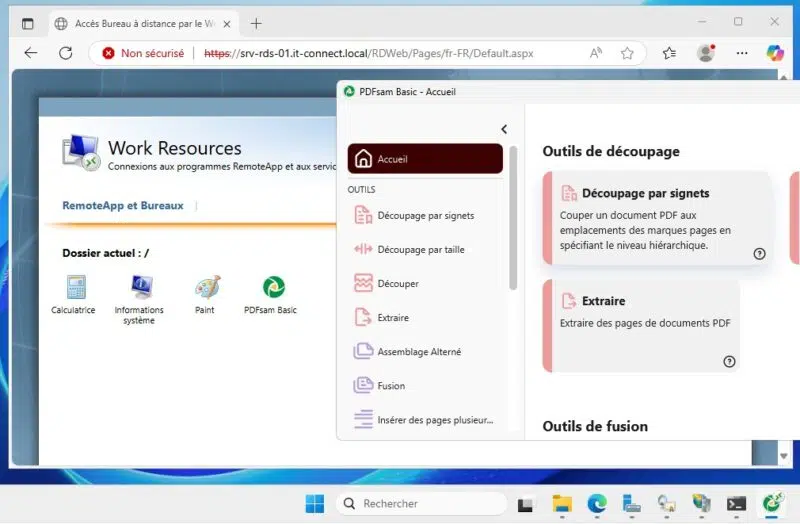Click the PDFsam sidebar scrollbar
800x524 pixels.
pos(513,218)
